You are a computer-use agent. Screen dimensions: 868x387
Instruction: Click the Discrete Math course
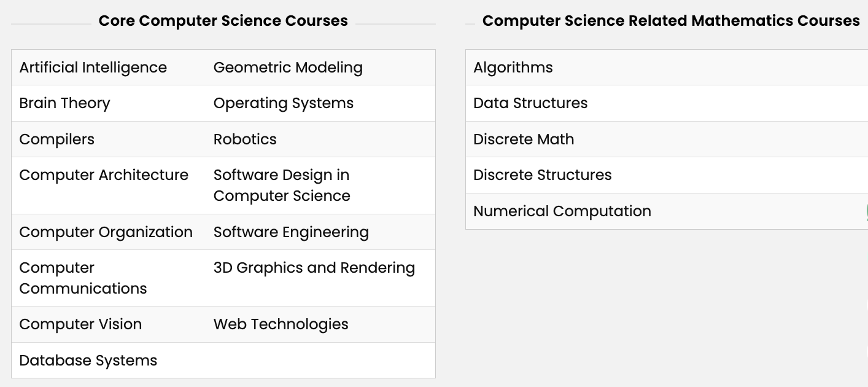(524, 139)
